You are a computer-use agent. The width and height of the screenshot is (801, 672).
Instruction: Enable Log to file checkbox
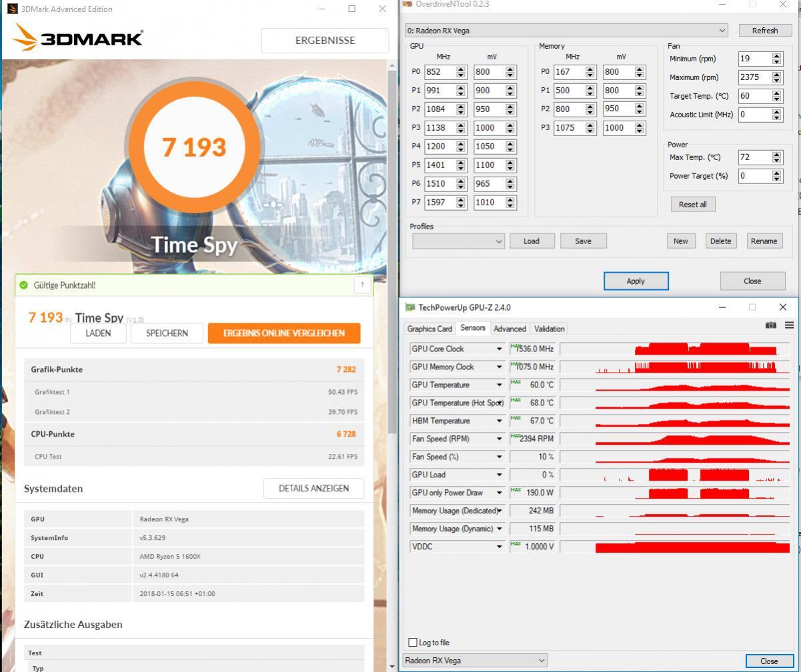[413, 642]
